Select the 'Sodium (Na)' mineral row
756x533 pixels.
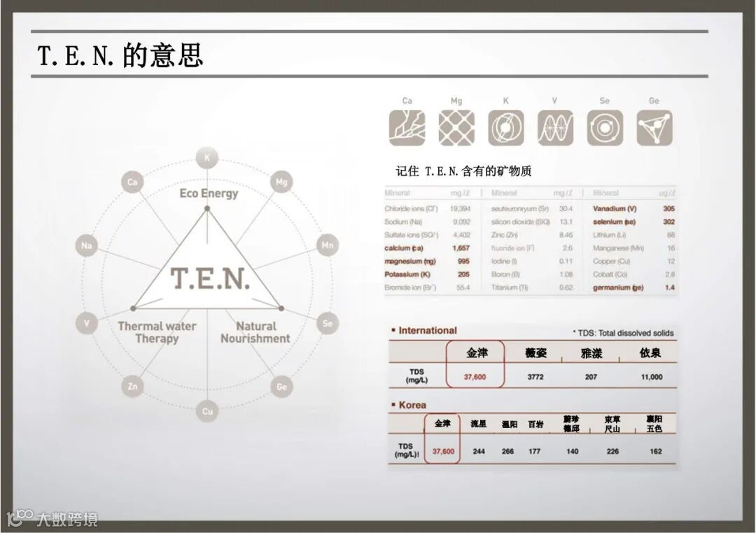click(427, 222)
